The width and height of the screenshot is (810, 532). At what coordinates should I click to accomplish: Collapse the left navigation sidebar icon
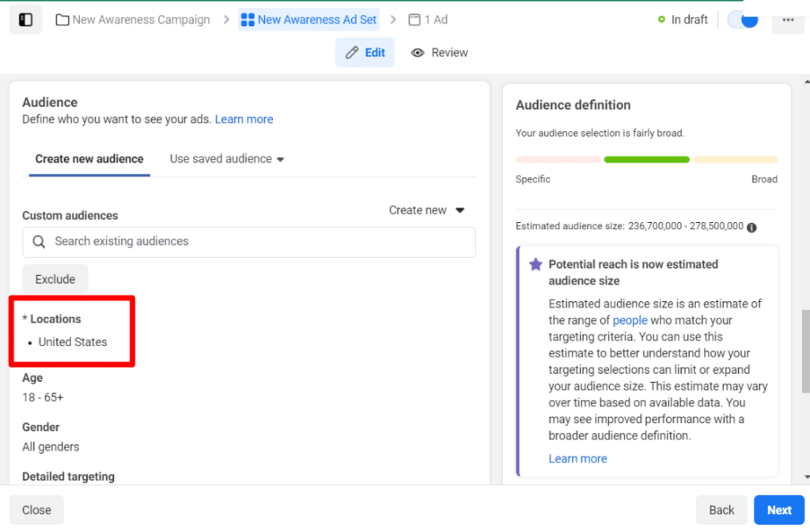coord(25,19)
